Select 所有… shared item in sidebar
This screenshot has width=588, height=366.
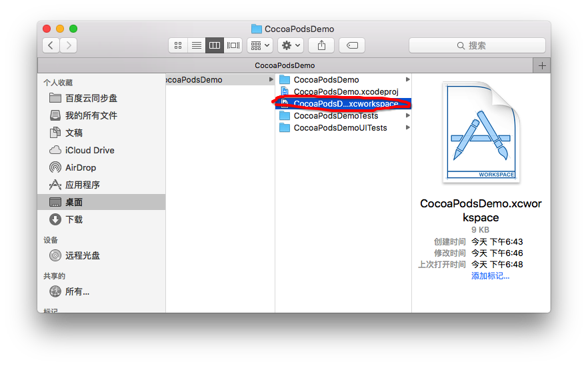101,291
